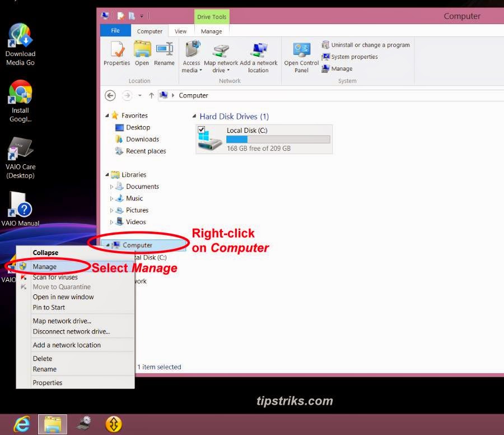The width and height of the screenshot is (504, 435).
Task: Click the yellow round taskbar icon
Action: (114, 424)
